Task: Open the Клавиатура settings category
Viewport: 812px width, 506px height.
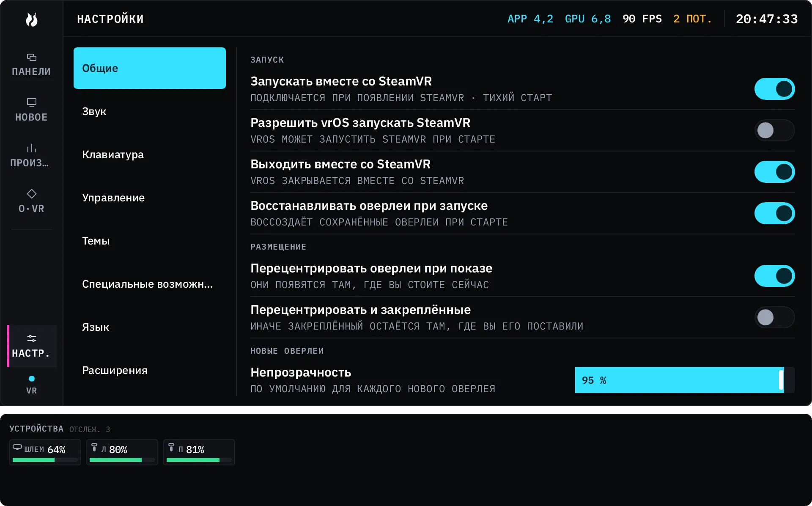Action: pos(150,154)
